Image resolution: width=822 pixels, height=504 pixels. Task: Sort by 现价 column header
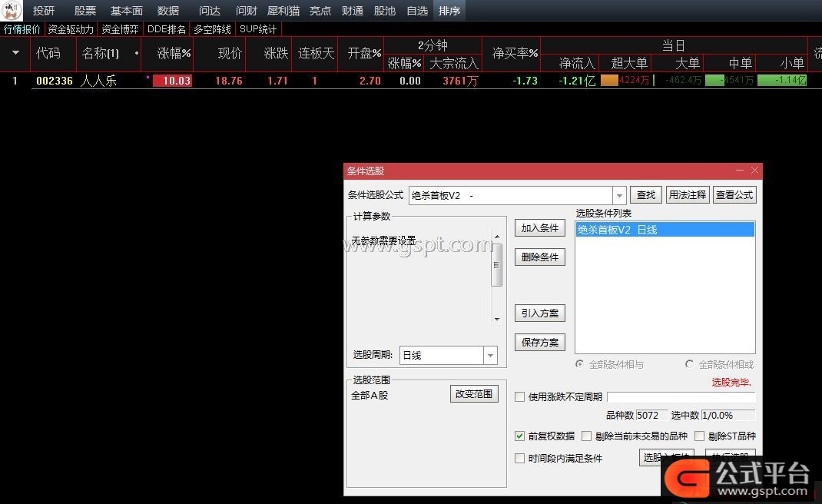point(230,53)
